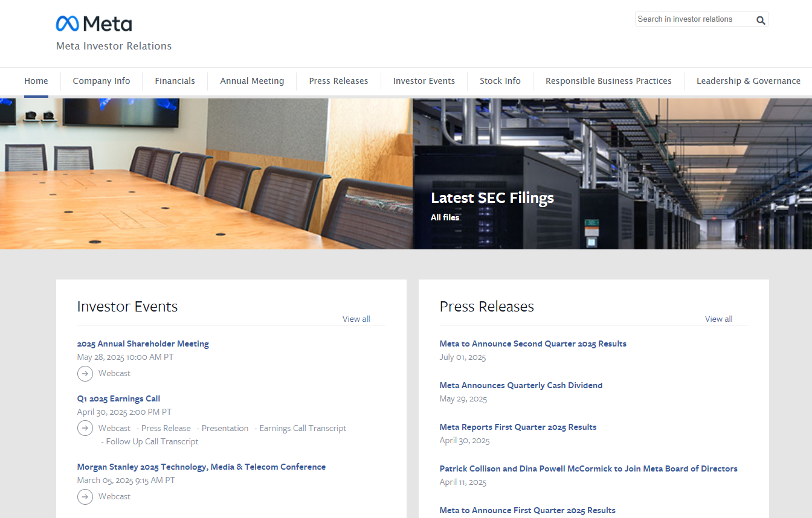Click the July 01, 2025 date text
The height and width of the screenshot is (518, 812).
(463, 357)
